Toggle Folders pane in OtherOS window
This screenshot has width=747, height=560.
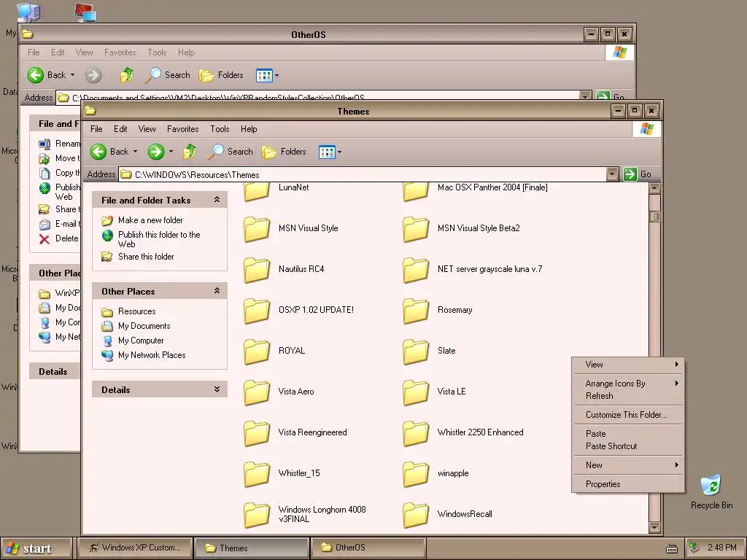click(x=221, y=75)
